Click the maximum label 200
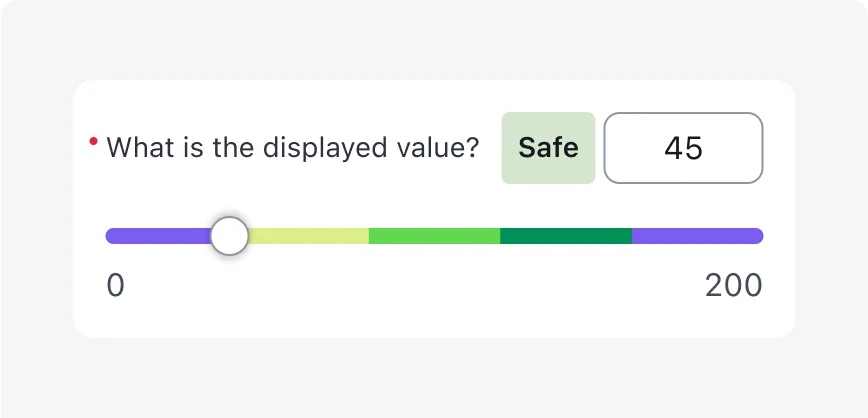This screenshot has width=868, height=418. [733, 286]
